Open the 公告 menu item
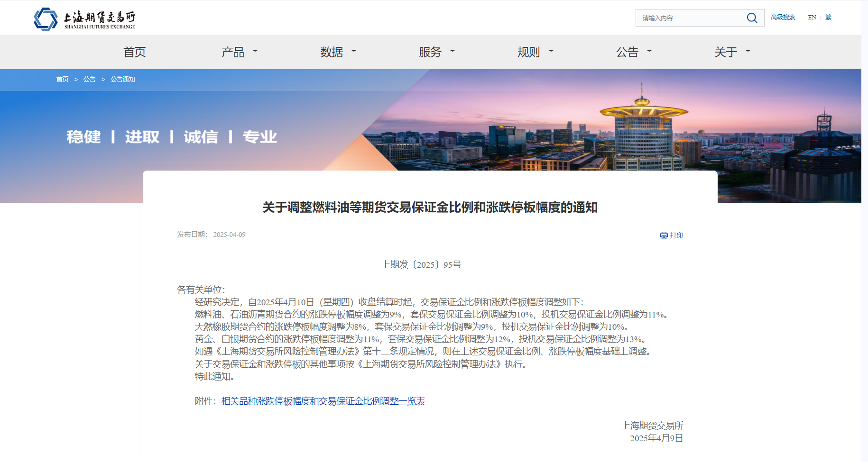Image resolution: width=868 pixels, height=462 pixels. click(628, 52)
